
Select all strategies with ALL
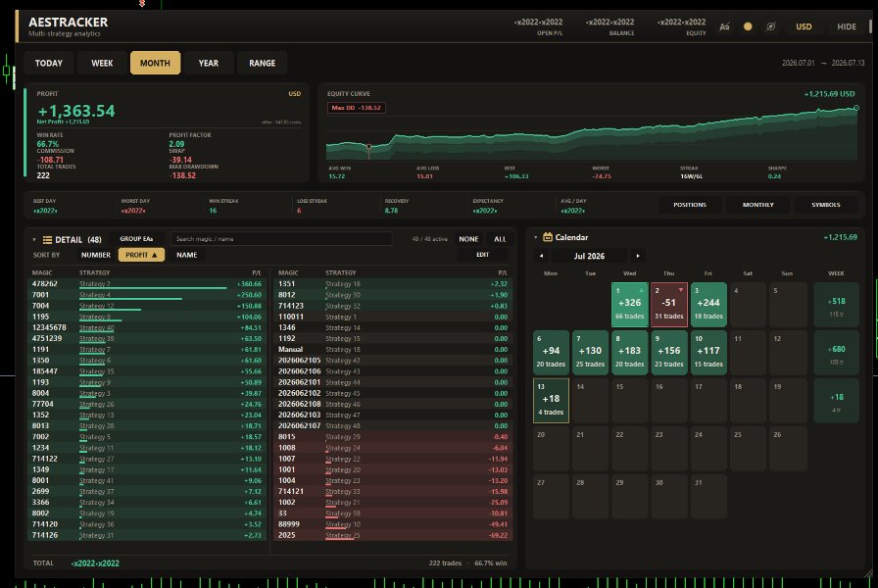pyautogui.click(x=500, y=238)
